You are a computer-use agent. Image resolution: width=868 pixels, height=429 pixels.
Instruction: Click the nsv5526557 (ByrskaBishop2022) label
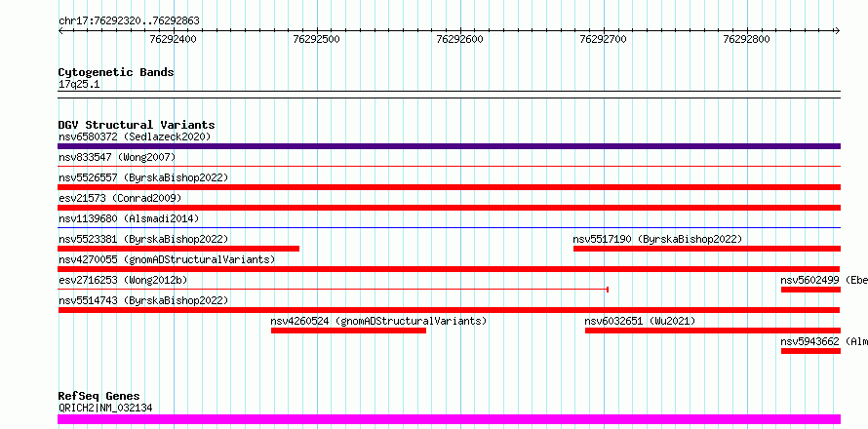(143, 177)
